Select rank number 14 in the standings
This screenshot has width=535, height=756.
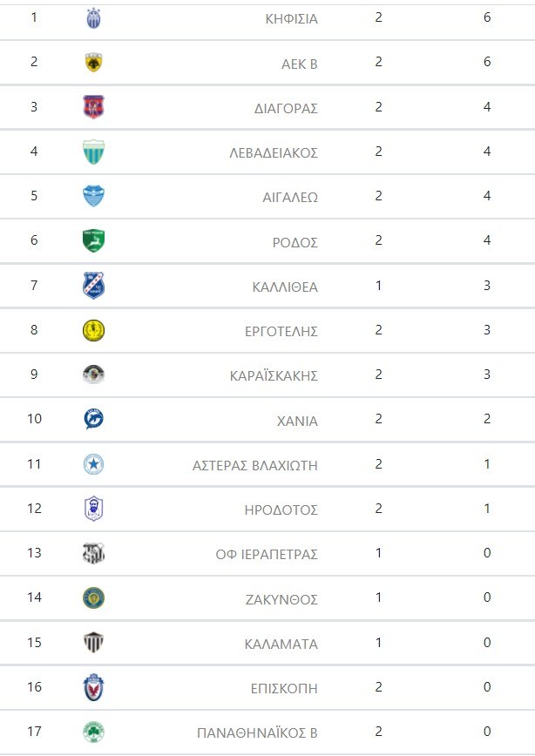(x=34, y=598)
